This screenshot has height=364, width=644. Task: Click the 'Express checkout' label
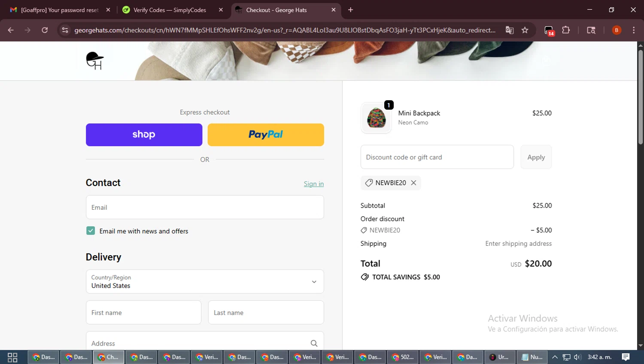[x=205, y=112]
